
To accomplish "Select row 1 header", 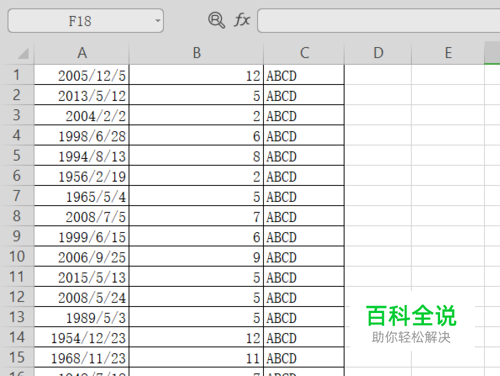I will click(x=17, y=75).
